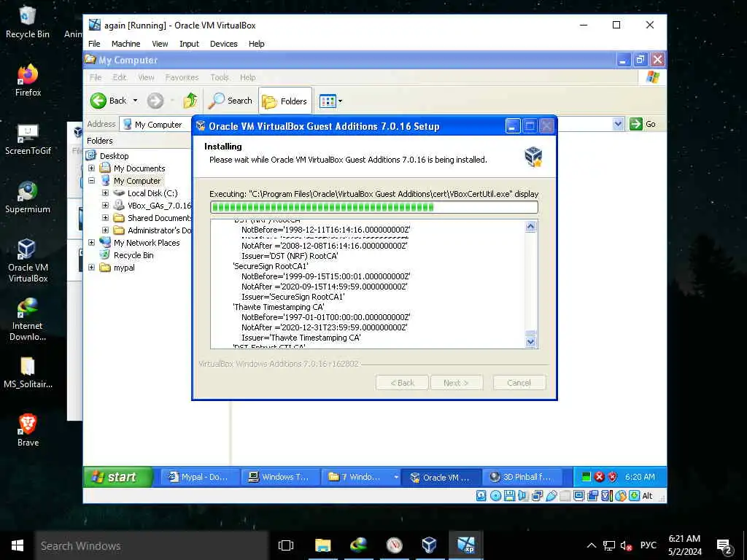Expand the VBox_GAs_7.0.16 tree node
The image size is (747, 560).
[x=105, y=205]
